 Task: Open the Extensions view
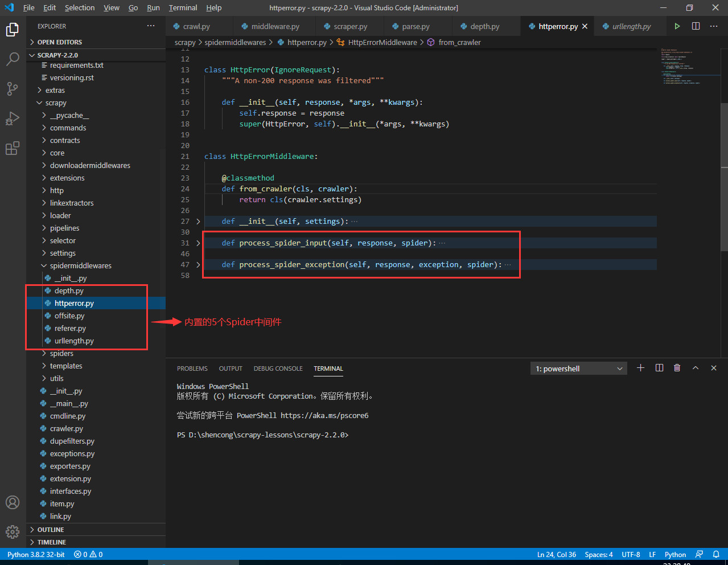[13, 148]
